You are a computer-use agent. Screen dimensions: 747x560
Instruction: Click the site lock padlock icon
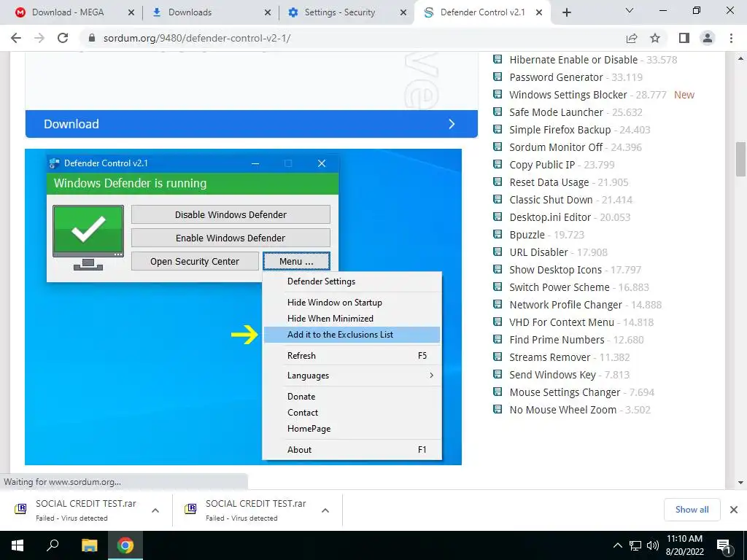pos(92,38)
